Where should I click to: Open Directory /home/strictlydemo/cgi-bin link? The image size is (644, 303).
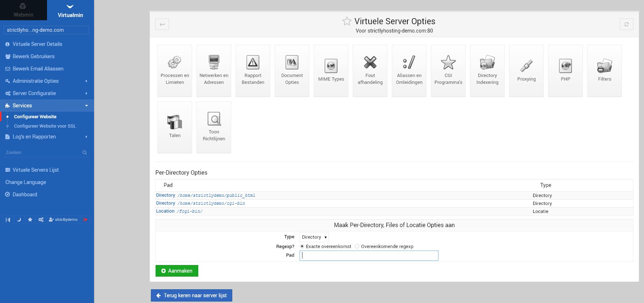point(200,203)
